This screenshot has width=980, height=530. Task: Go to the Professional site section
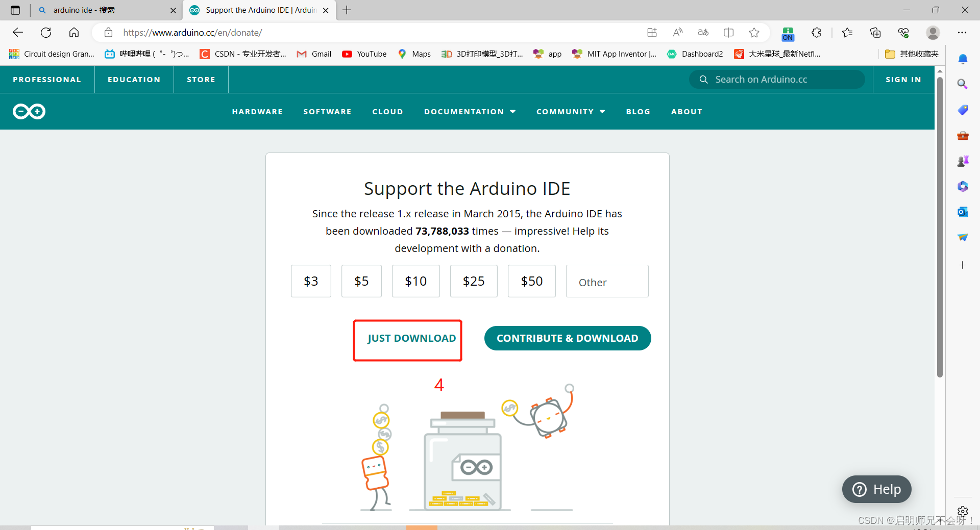(47, 80)
